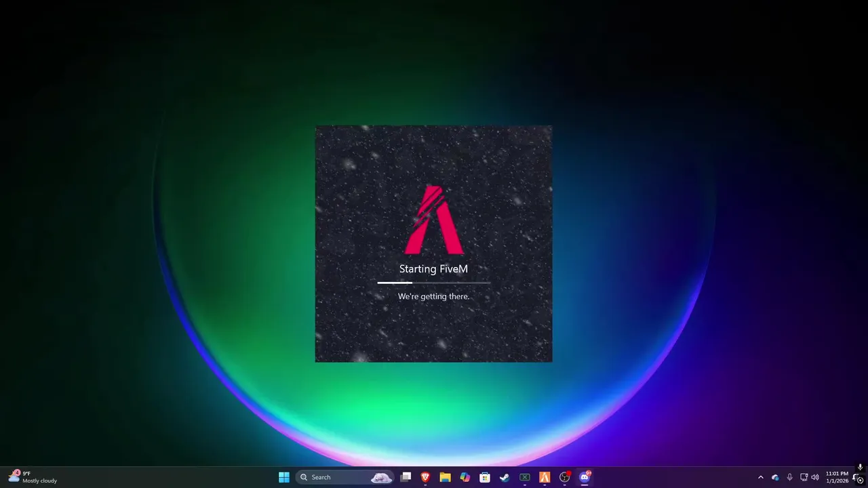Open the volume control in the tray
This screenshot has width=868, height=488.
[815, 477]
